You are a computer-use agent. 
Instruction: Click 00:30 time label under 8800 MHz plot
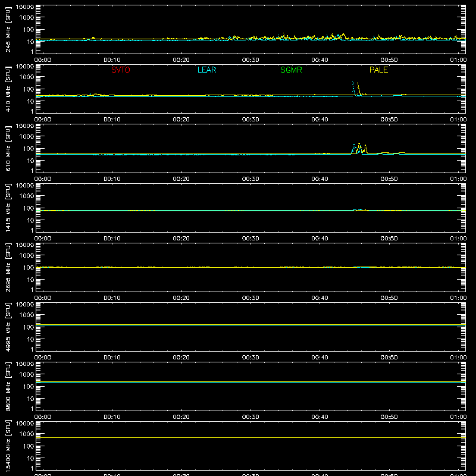[x=250, y=417]
